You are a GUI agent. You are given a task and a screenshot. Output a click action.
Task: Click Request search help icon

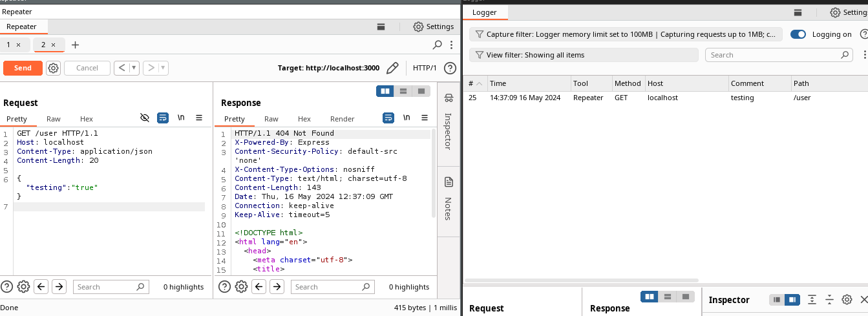[x=7, y=287]
